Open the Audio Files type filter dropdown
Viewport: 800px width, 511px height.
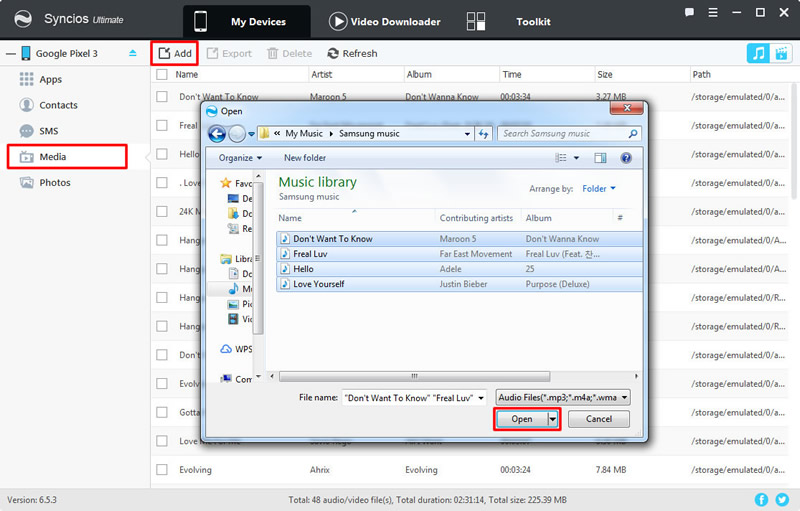563,397
